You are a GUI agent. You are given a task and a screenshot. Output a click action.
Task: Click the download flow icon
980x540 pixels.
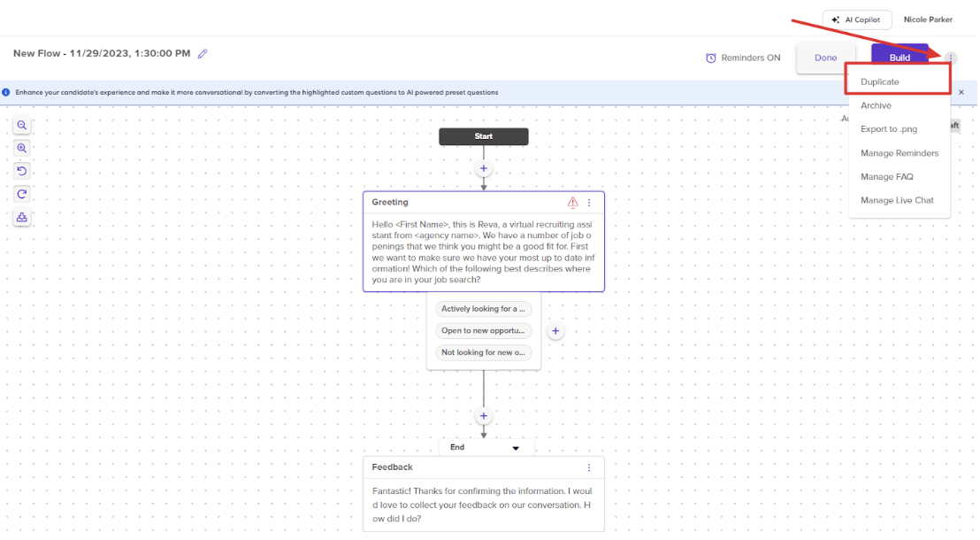22,217
